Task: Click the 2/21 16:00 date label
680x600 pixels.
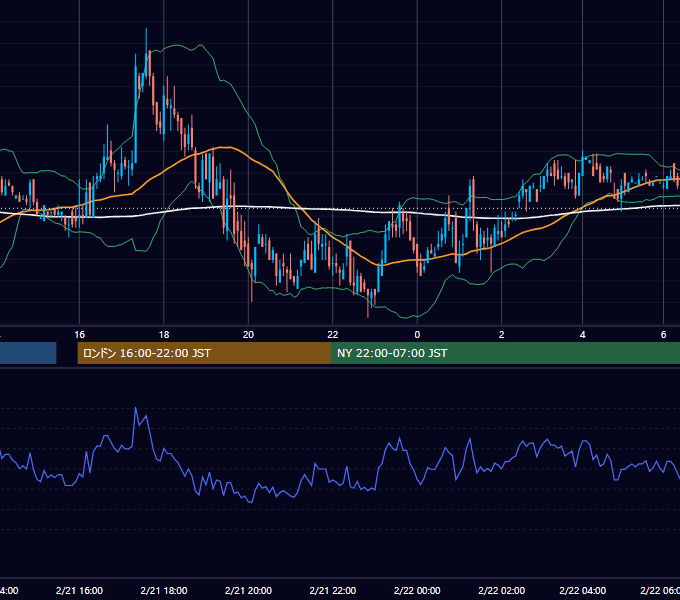Action: coord(79,591)
